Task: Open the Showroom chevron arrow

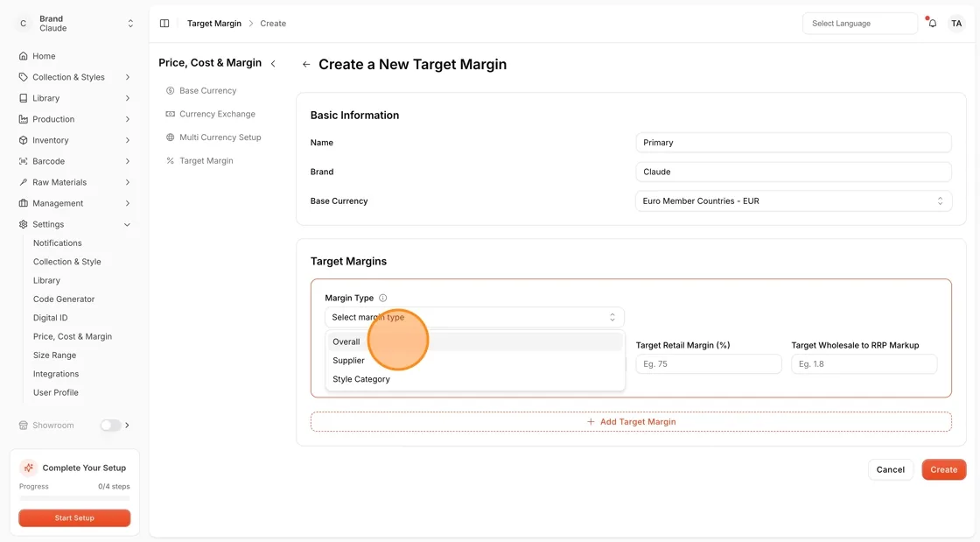Action: [128, 425]
